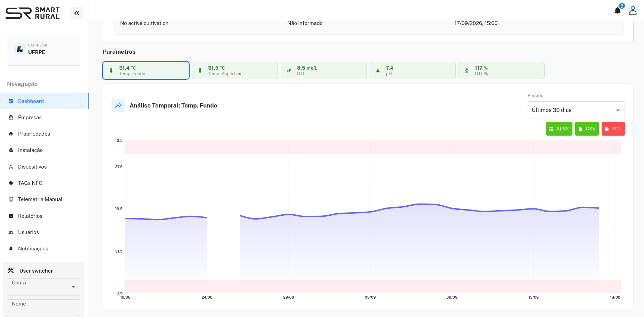Screen dimensions: 644x317
Task: Open Dispositivos section
Action: (x=44, y=167)
